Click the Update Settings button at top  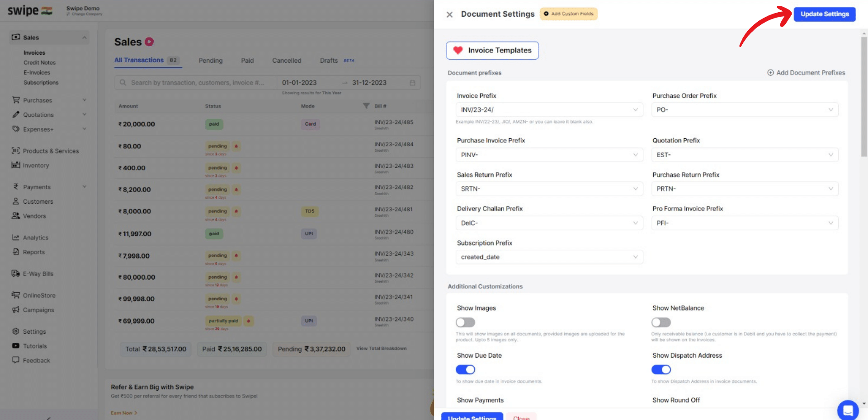825,14
